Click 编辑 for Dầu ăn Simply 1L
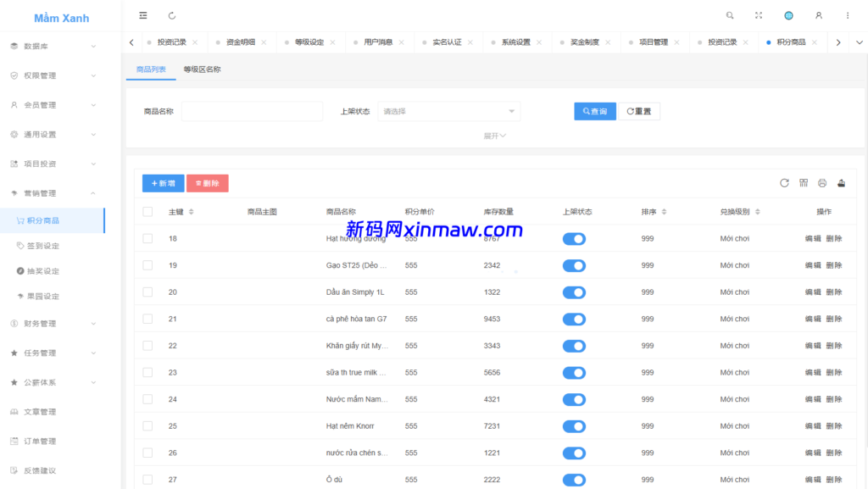The height and width of the screenshot is (489, 868). (x=813, y=292)
